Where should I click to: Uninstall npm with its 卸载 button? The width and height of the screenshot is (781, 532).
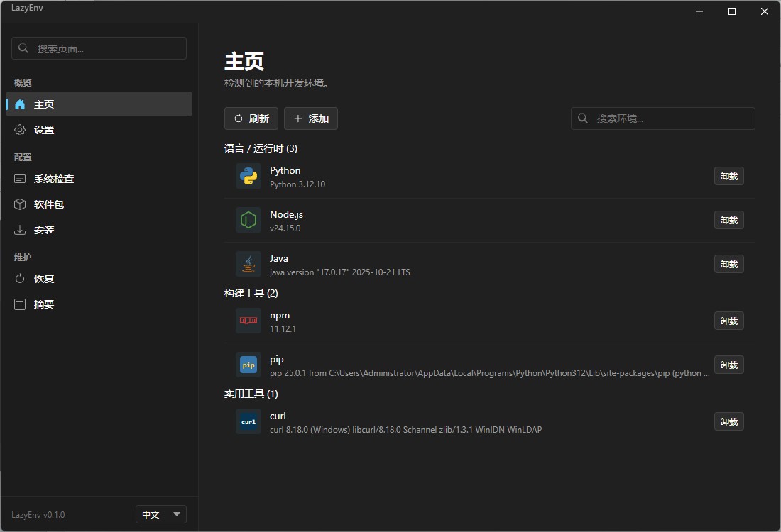728,321
